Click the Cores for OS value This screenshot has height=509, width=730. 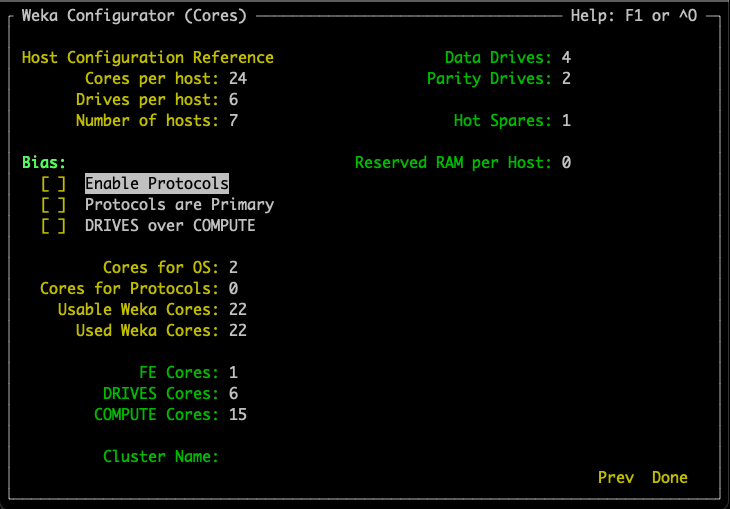(x=233, y=268)
